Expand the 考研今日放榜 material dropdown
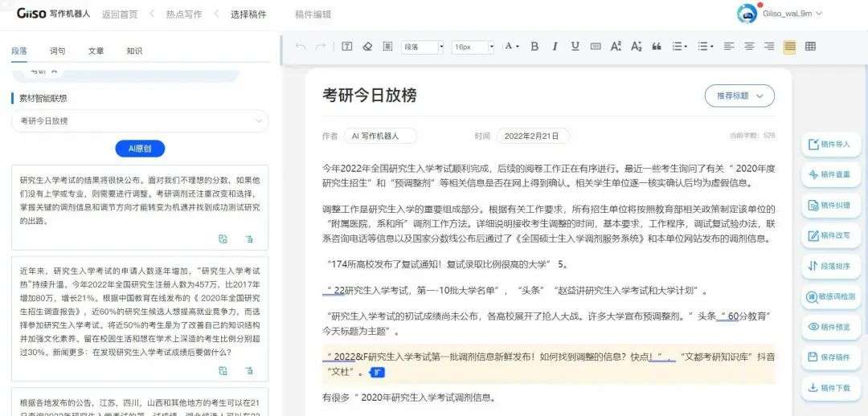 140,120
